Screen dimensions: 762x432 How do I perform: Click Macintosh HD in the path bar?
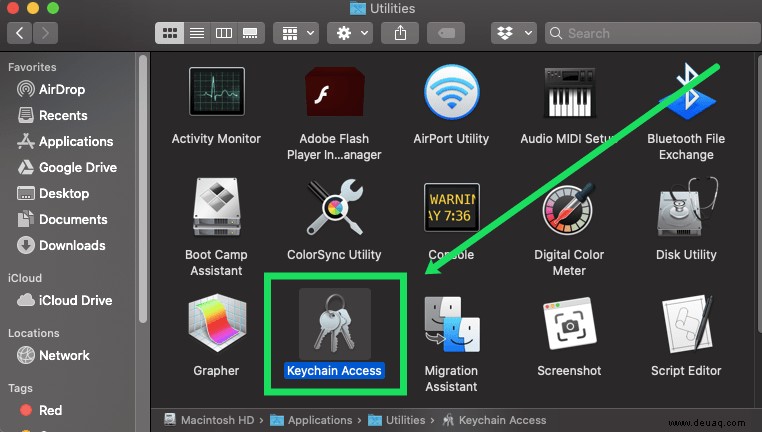pyautogui.click(x=209, y=420)
